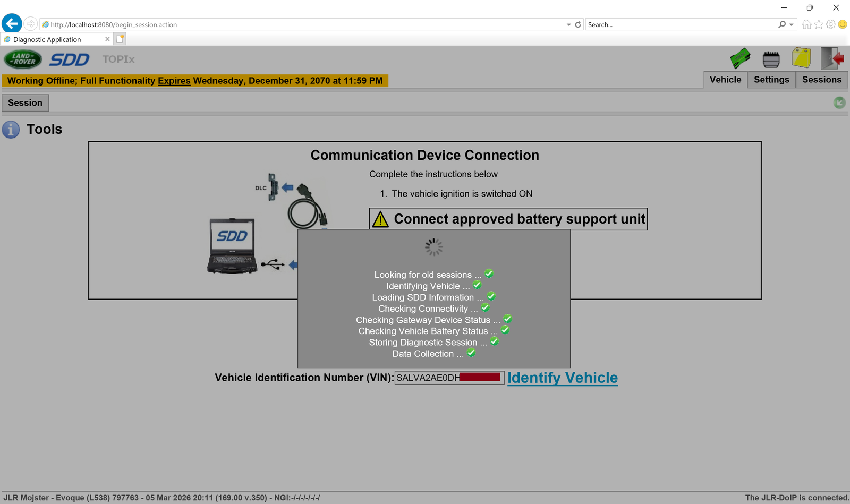The height and width of the screenshot is (504, 850).
Task: Click inside the VIN input field
Action: tap(449, 378)
